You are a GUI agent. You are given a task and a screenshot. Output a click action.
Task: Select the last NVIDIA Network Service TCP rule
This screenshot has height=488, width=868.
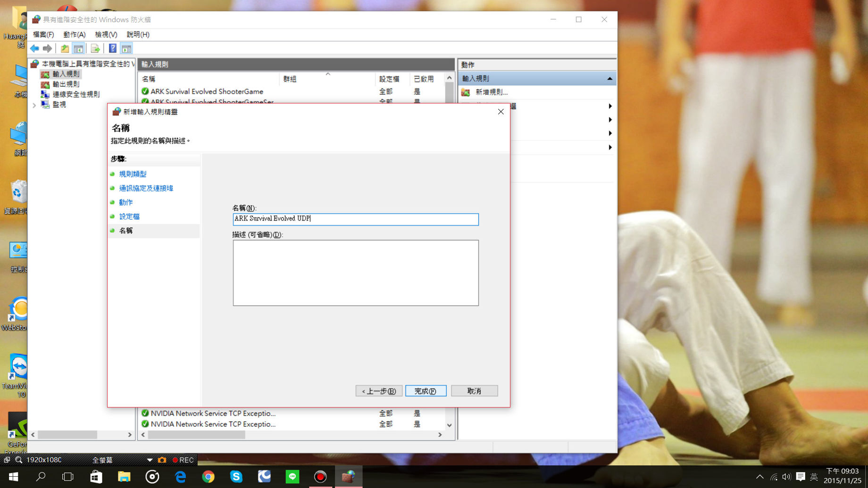tap(213, 424)
